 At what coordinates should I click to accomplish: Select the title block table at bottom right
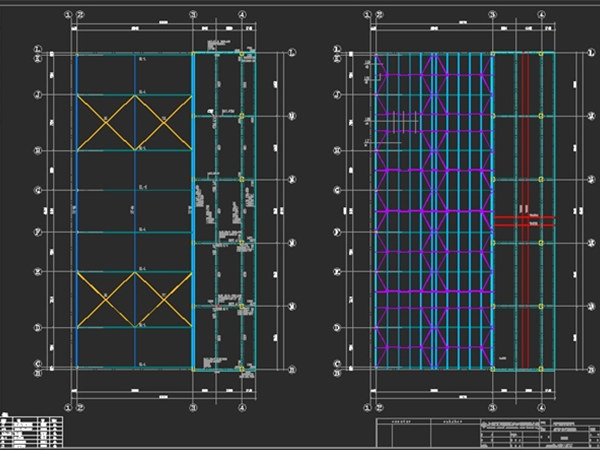coord(486,433)
